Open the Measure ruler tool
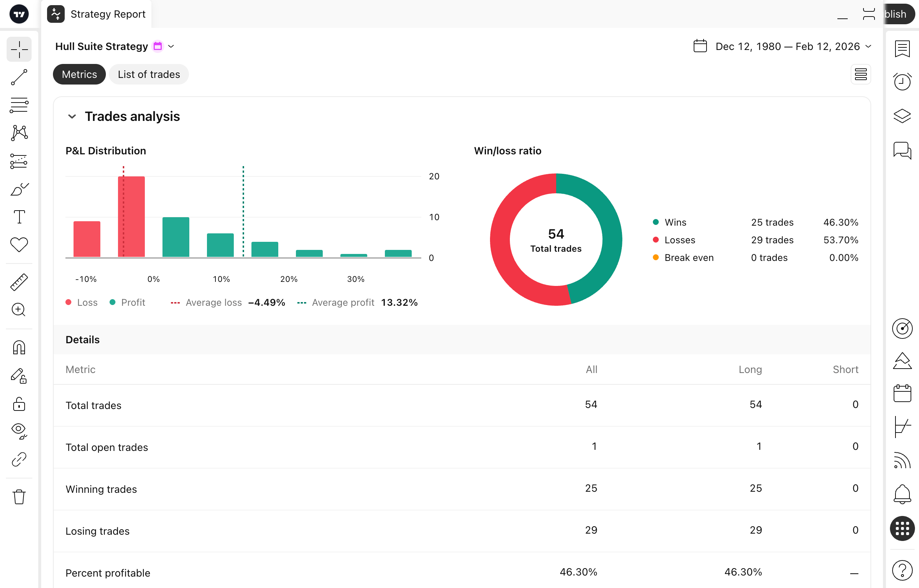 (x=19, y=282)
